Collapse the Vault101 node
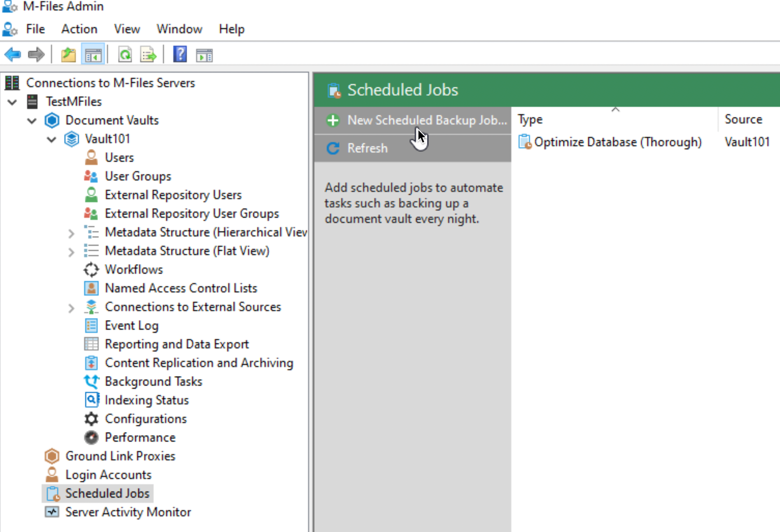 pyautogui.click(x=52, y=140)
